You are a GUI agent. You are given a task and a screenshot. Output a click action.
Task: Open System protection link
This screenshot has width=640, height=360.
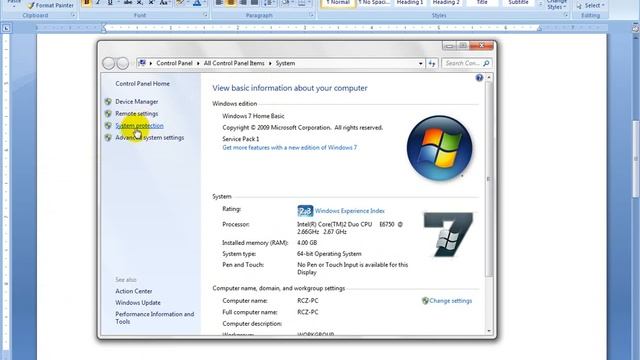(139, 126)
